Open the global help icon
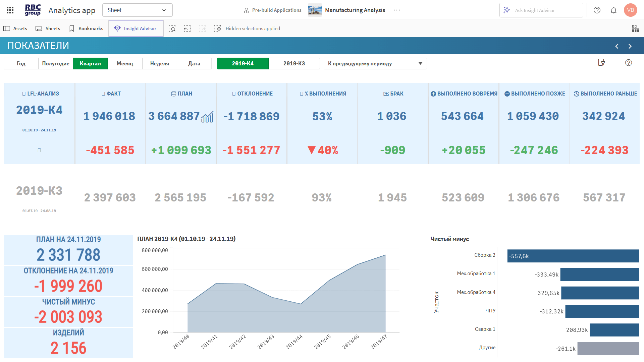Image resolution: width=644 pixels, height=362 pixels. tap(597, 10)
